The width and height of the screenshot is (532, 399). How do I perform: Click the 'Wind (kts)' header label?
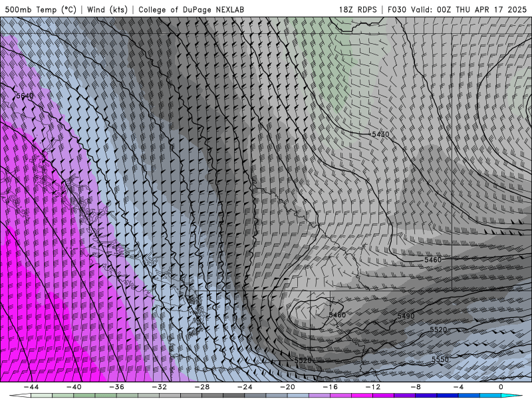tap(107, 9)
